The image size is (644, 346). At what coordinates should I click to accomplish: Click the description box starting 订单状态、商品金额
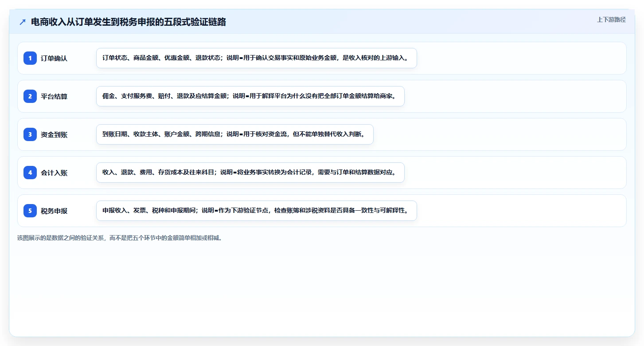tap(257, 58)
